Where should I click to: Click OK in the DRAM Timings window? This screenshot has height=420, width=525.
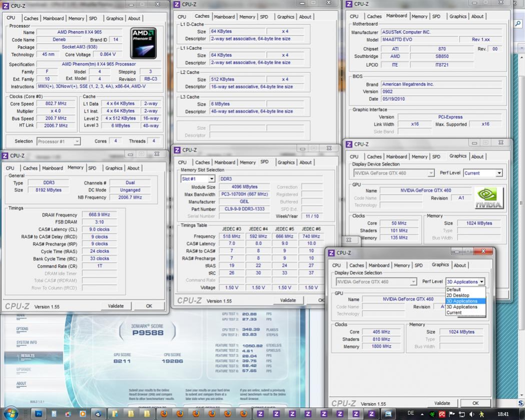click(x=149, y=306)
